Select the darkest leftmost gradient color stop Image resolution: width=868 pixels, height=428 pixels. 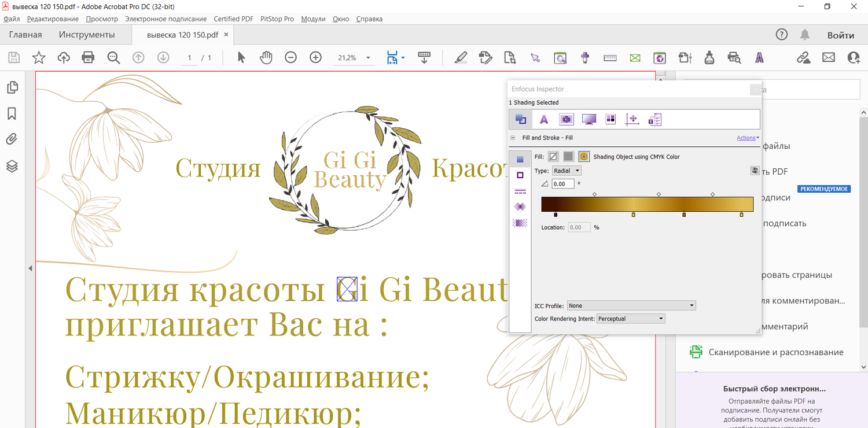(556, 215)
